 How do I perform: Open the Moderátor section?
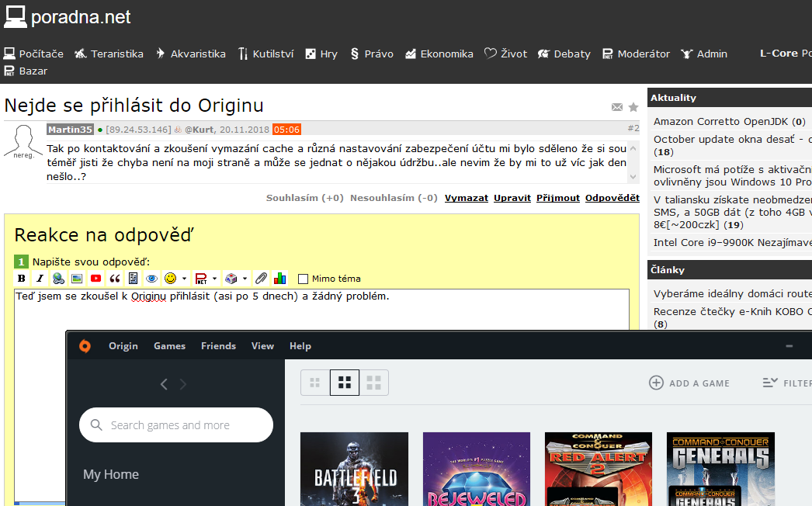(x=637, y=54)
